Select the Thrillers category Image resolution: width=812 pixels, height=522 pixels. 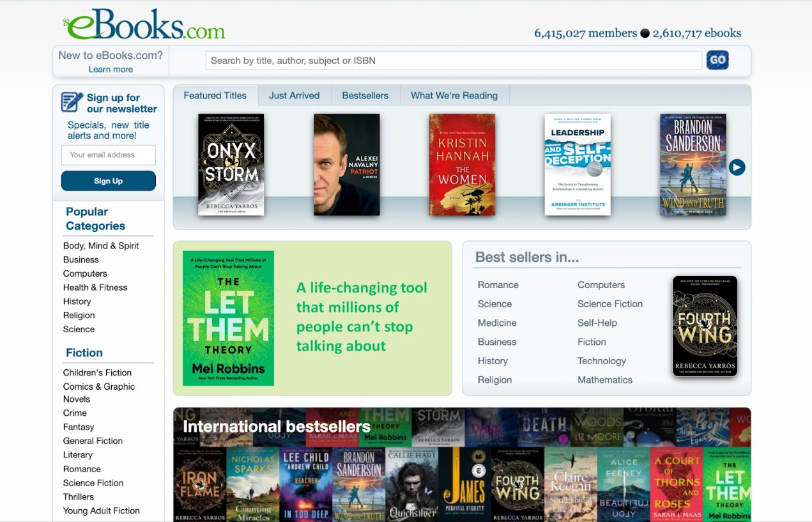[x=79, y=497]
